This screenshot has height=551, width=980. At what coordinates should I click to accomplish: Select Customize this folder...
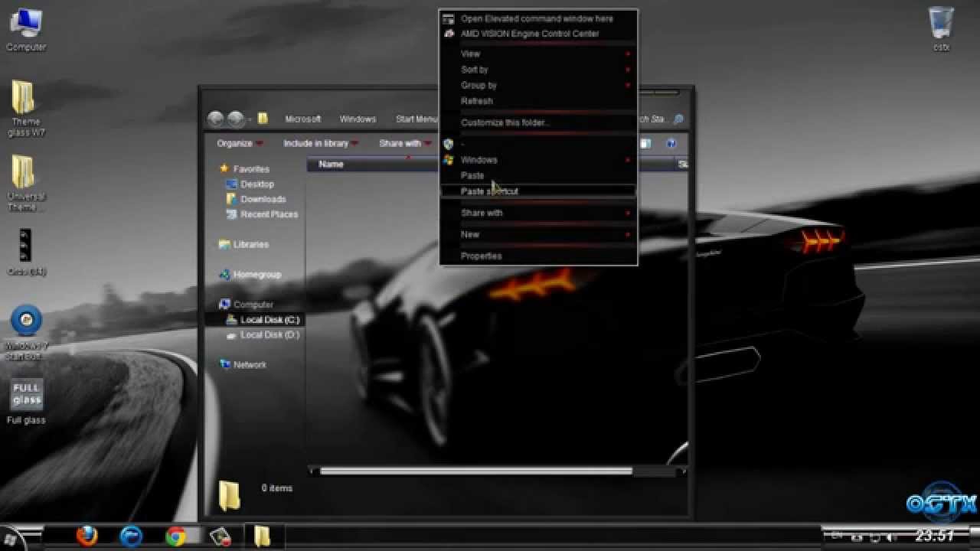coord(538,122)
